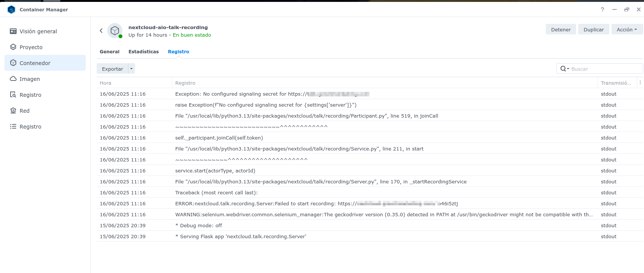Screen dimensions: 644x273
Task: Select the '* Serving Flask app' log row
Action: click(x=370, y=236)
